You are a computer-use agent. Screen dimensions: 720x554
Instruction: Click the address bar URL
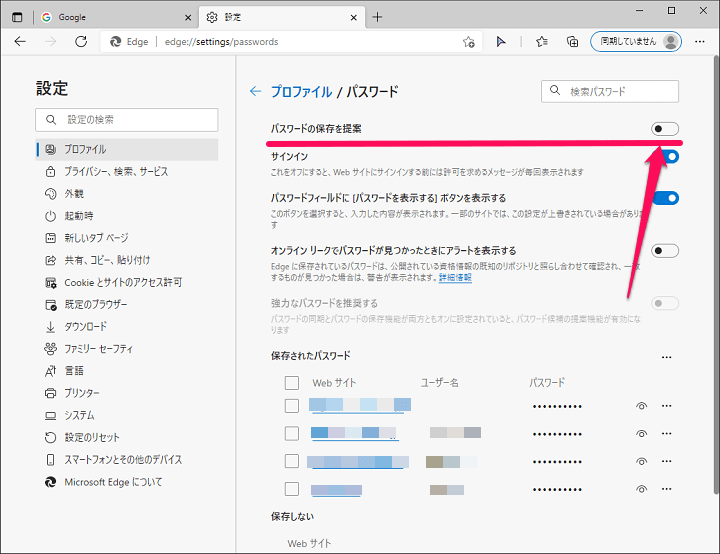point(221,42)
